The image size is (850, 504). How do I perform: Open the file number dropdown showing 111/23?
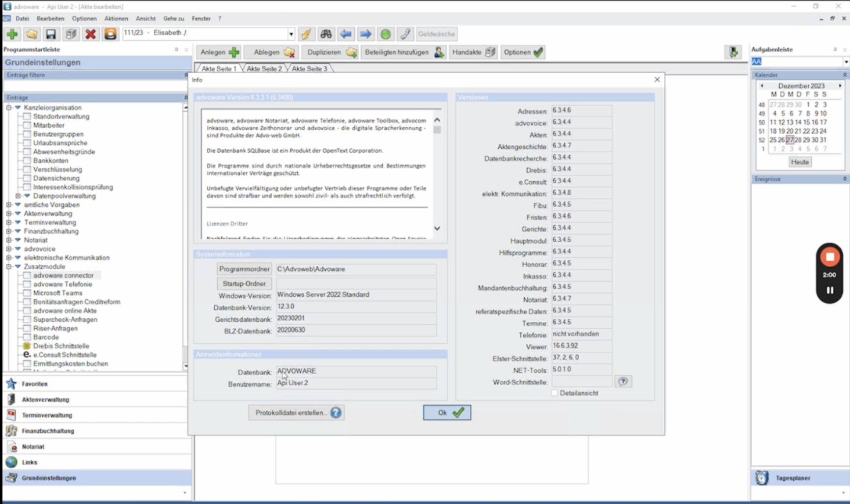click(x=291, y=34)
